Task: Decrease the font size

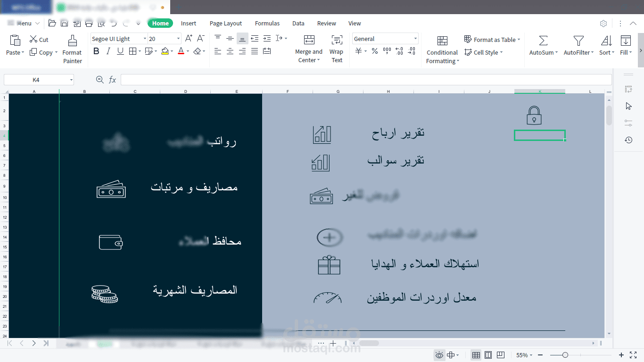Action: pyautogui.click(x=200, y=39)
